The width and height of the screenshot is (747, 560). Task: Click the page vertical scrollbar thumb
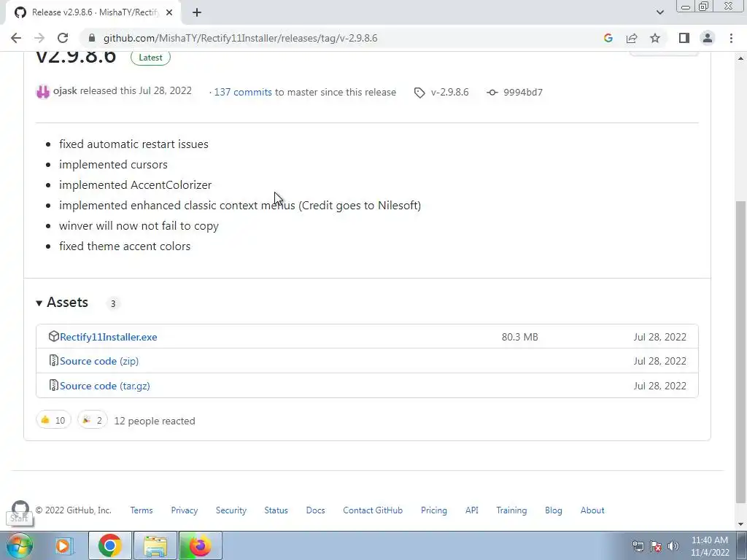[x=741, y=351]
